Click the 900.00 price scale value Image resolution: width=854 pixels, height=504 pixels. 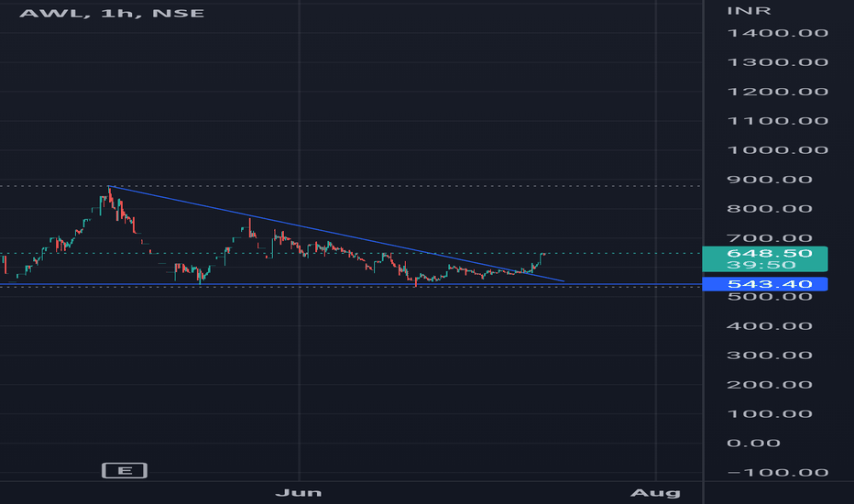(770, 180)
